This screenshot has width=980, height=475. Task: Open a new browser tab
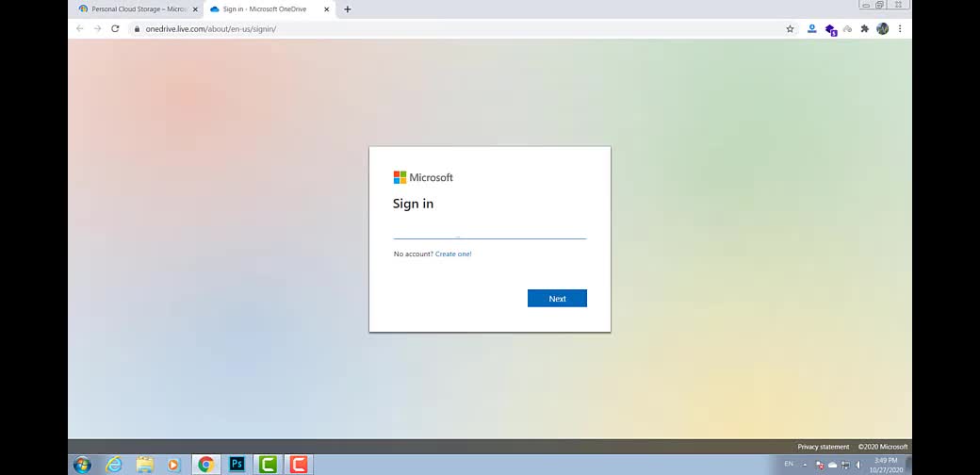click(348, 9)
